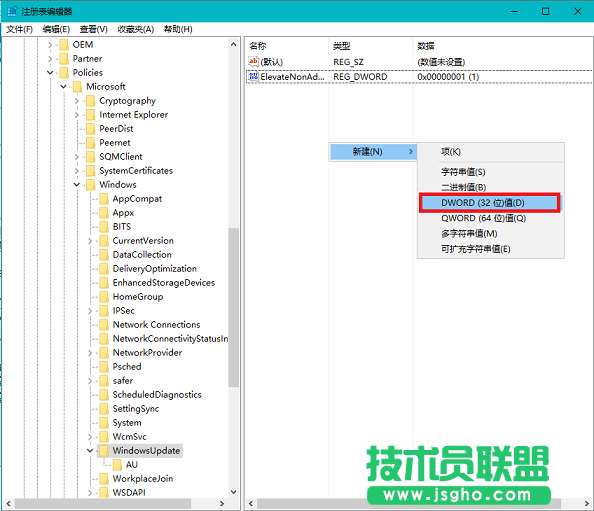Image resolution: width=594 pixels, height=511 pixels.
Task: Choose 可扩充字符串值(E) in the submenu
Action: 491,249
